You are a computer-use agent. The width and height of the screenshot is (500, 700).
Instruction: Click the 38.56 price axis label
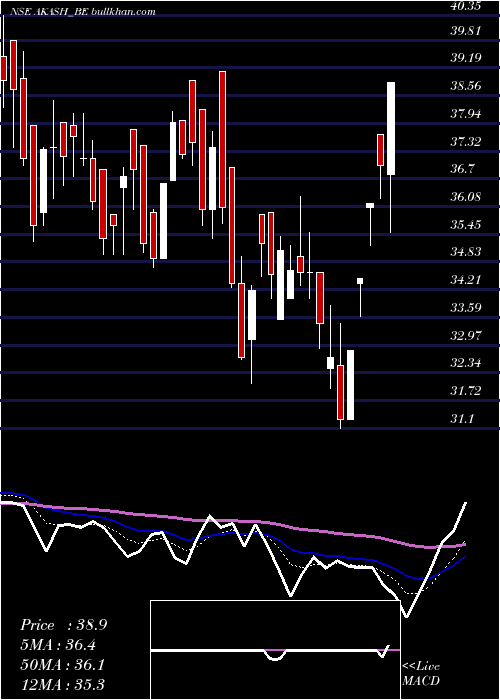465,86
